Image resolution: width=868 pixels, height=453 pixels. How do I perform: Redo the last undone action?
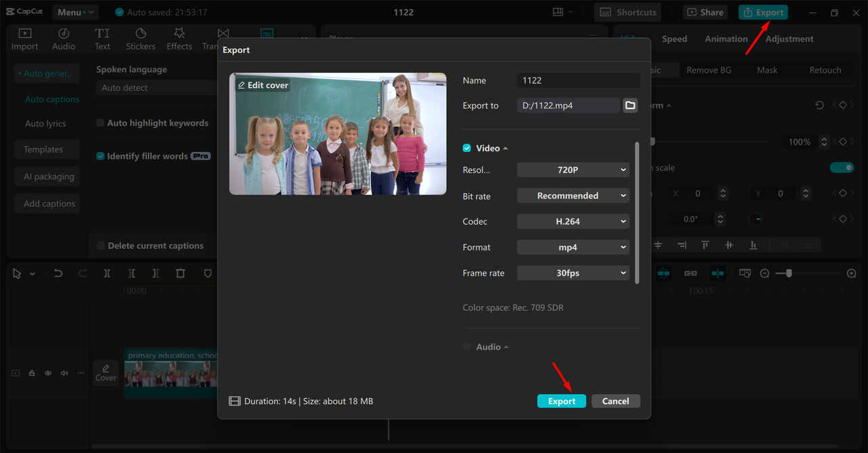tap(83, 273)
